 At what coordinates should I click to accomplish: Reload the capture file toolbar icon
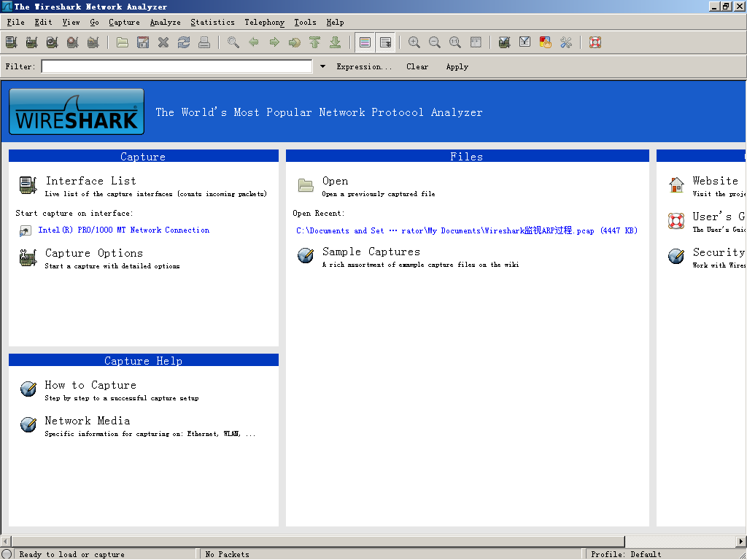184,42
